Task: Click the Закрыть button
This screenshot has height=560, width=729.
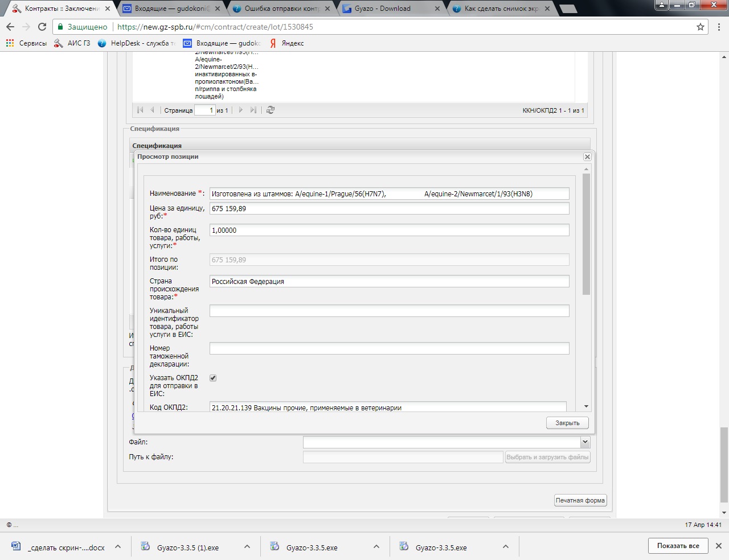Action: 567,423
